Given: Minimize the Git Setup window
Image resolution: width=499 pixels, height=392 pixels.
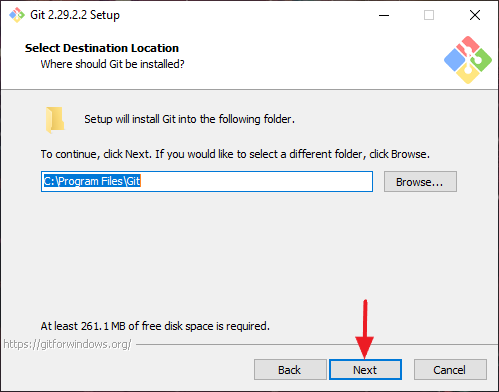Looking at the screenshot, I should 384,15.
